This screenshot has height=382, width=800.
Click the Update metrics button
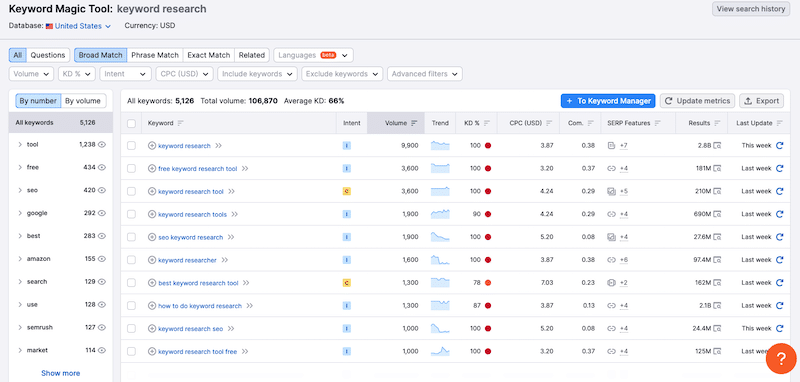(x=698, y=101)
